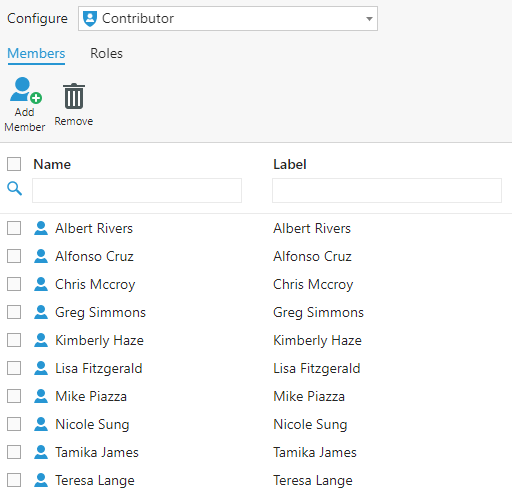Expand the Contributor combo box
Viewport: 512px width, 493px height.
tap(228, 19)
